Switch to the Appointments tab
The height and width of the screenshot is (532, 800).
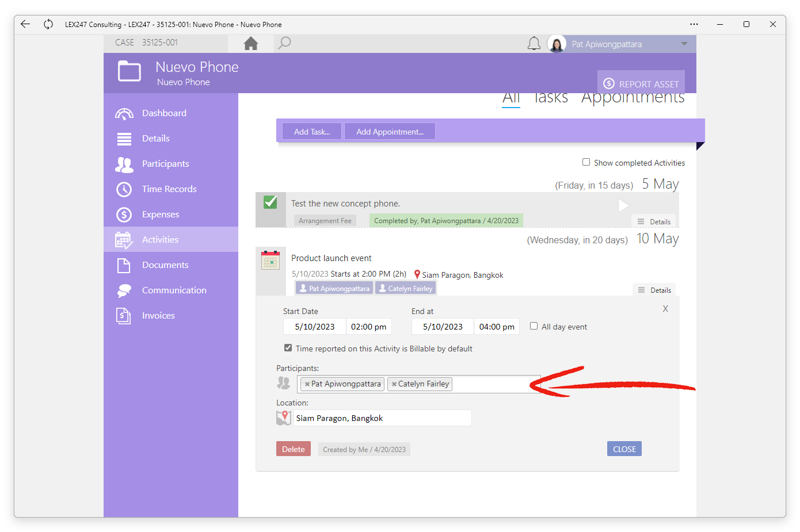tap(633, 98)
